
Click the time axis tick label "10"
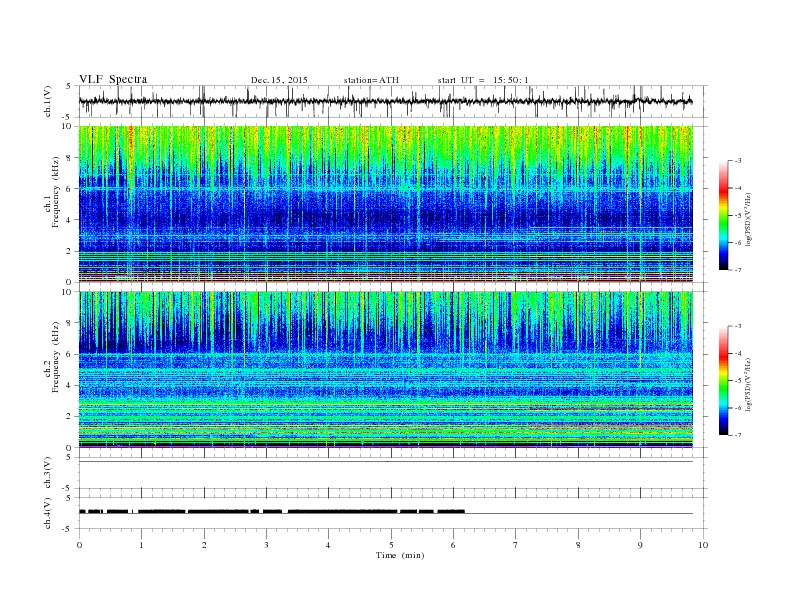[703, 545]
